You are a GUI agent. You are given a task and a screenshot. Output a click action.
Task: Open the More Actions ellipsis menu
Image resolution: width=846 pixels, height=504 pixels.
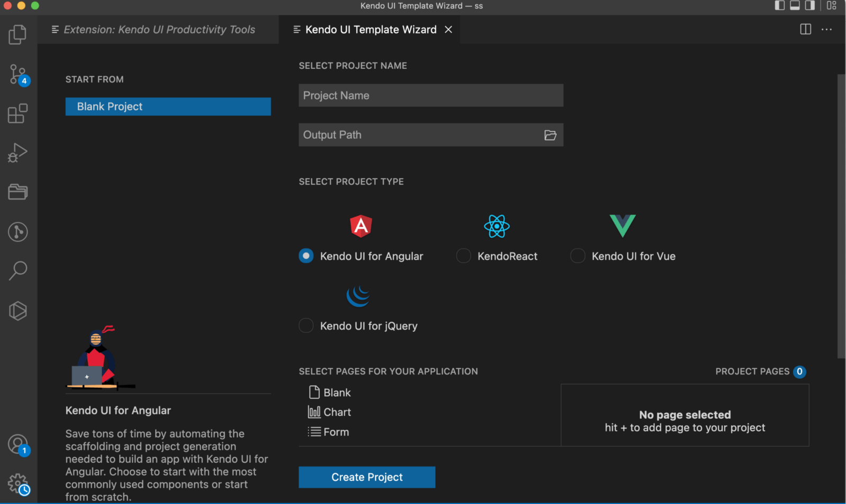[x=826, y=30]
